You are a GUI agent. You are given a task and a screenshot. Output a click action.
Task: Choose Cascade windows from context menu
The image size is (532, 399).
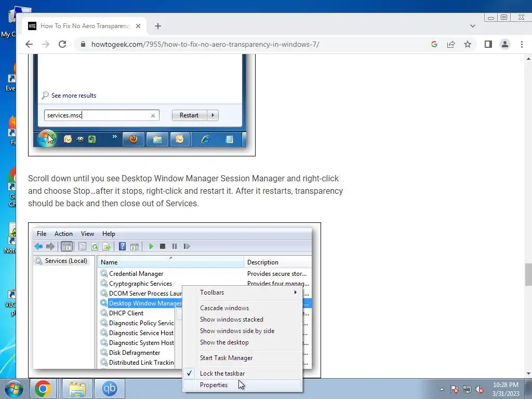[x=243, y=308]
